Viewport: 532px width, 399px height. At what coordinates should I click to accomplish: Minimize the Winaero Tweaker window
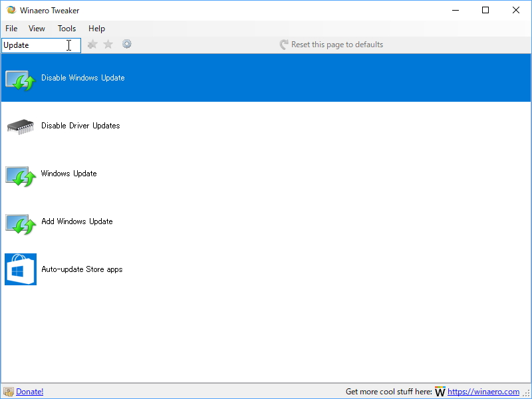[456, 10]
